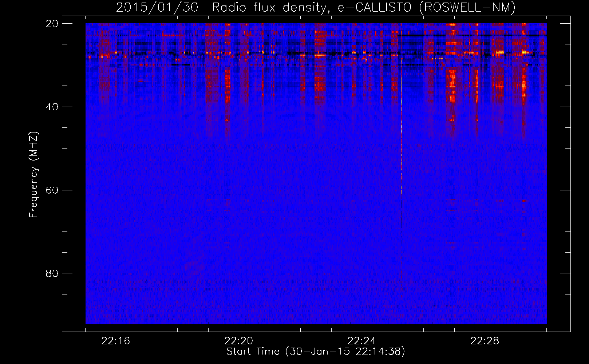Click the 22:24 time tick label
Viewport: 589px width, 364px height.
(362, 341)
